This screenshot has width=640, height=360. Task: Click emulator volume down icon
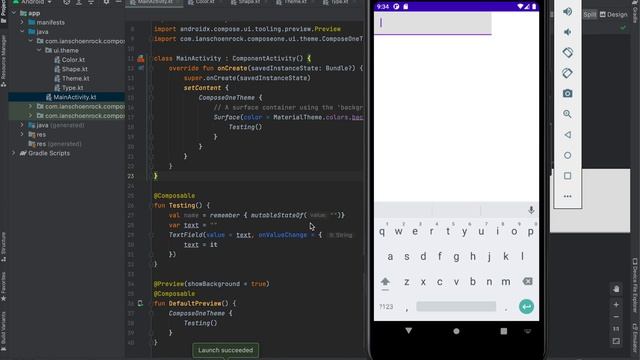point(567,32)
